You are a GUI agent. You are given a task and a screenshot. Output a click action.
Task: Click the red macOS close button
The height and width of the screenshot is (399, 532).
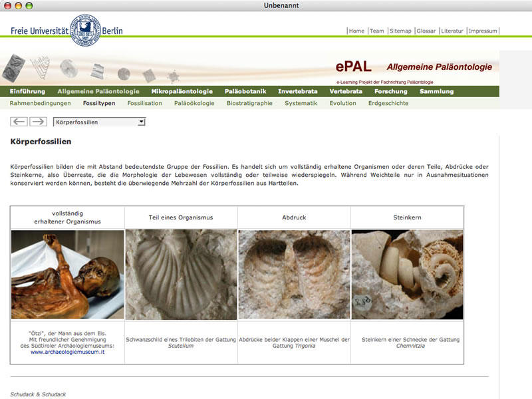pyautogui.click(x=8, y=5)
